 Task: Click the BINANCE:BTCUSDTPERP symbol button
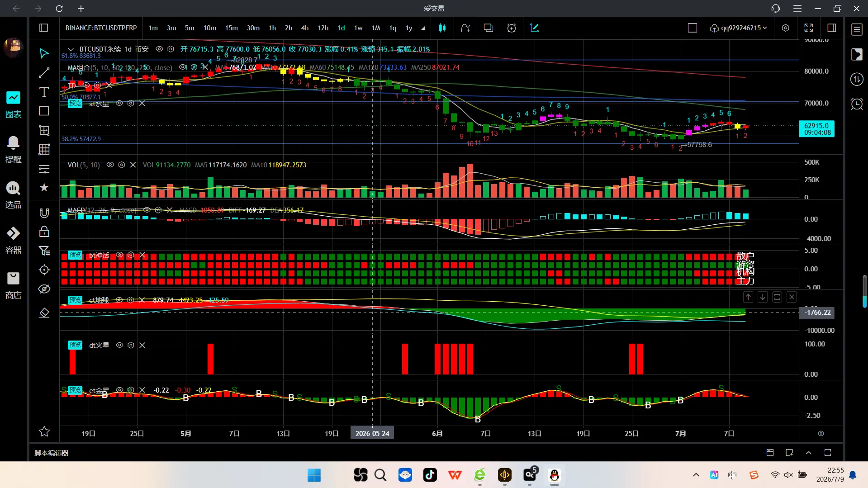(x=101, y=28)
